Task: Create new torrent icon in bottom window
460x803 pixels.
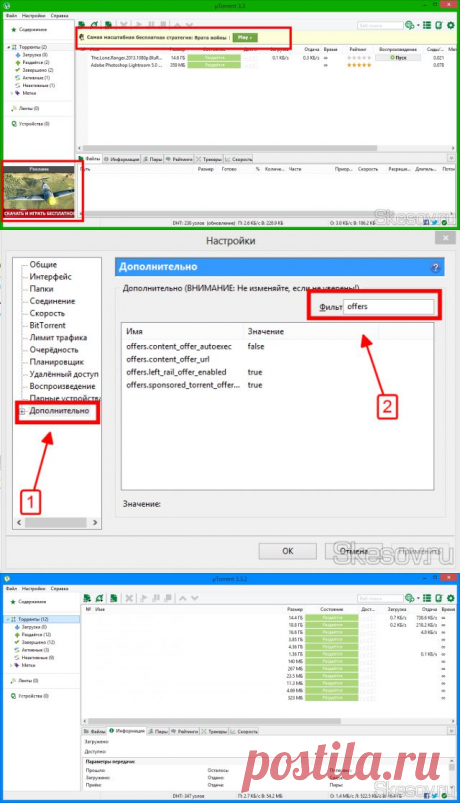Action: [113, 598]
